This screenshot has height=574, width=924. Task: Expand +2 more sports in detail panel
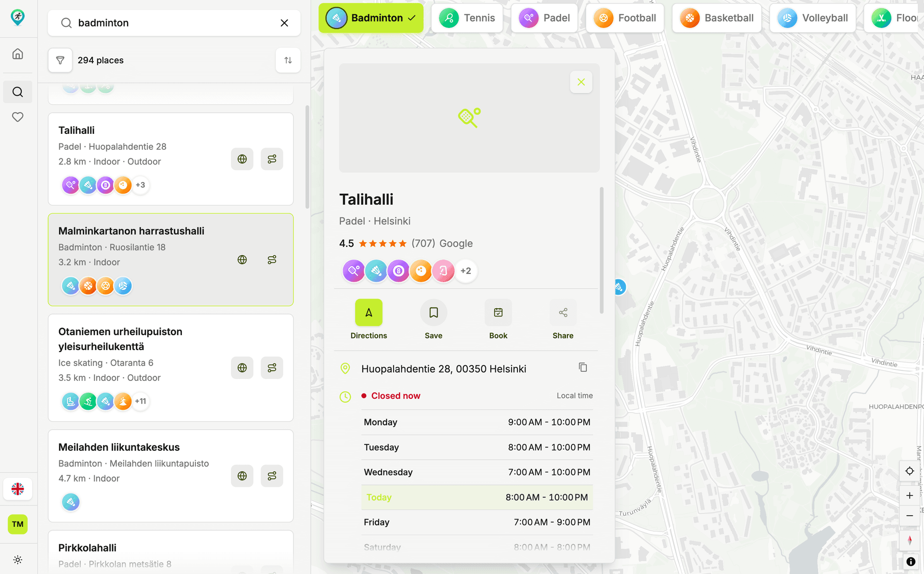point(466,271)
